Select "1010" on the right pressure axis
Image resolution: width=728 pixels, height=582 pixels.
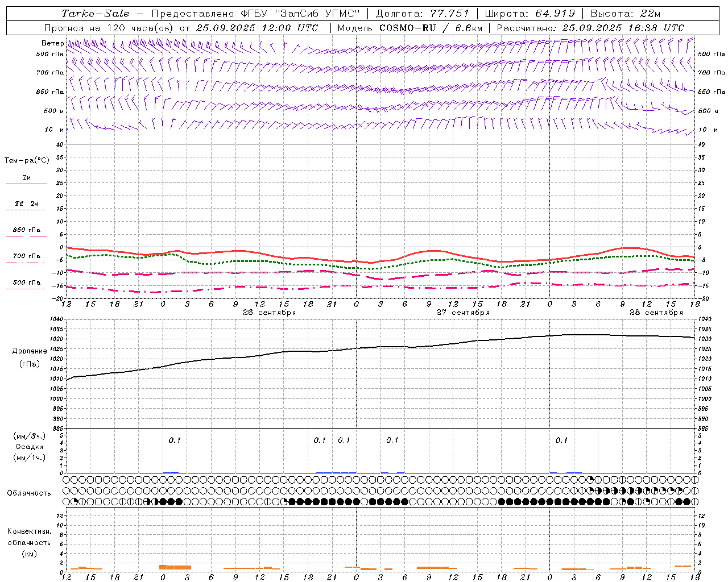coord(705,379)
